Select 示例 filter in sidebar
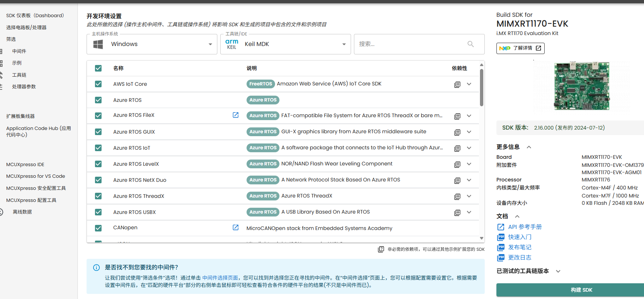The image size is (644, 299). 17,63
